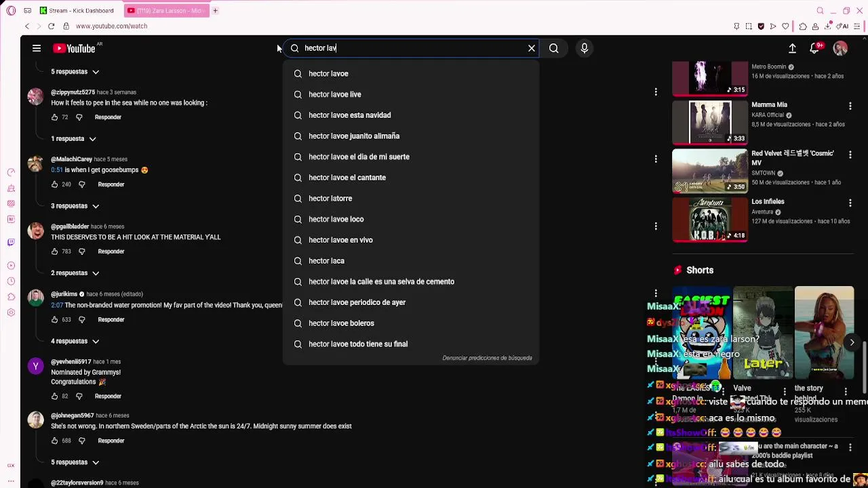Dislike jurikims' water promotion comment
868x488 pixels.
82,320
